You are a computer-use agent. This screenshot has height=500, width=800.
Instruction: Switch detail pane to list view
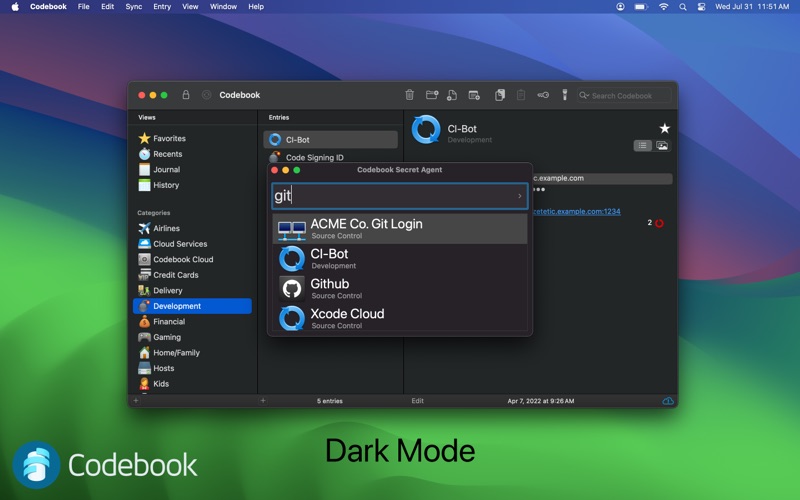pyautogui.click(x=642, y=146)
